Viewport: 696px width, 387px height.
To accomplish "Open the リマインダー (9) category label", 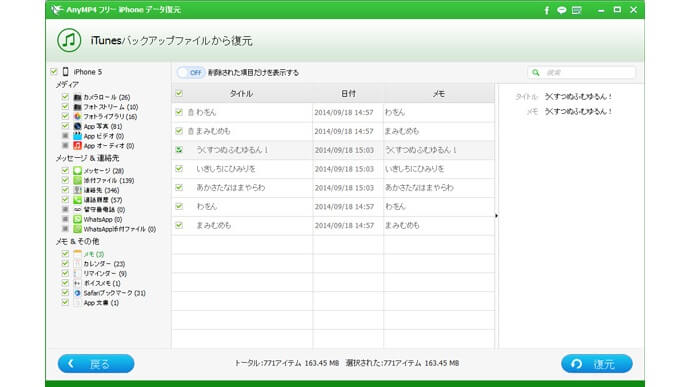I will coord(105,274).
